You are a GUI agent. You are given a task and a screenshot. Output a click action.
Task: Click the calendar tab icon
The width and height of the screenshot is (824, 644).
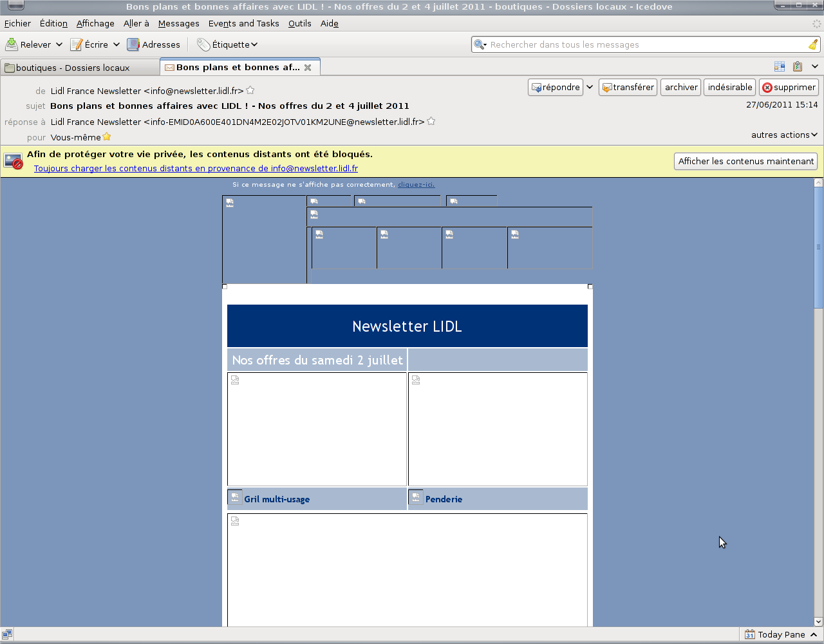click(780, 66)
